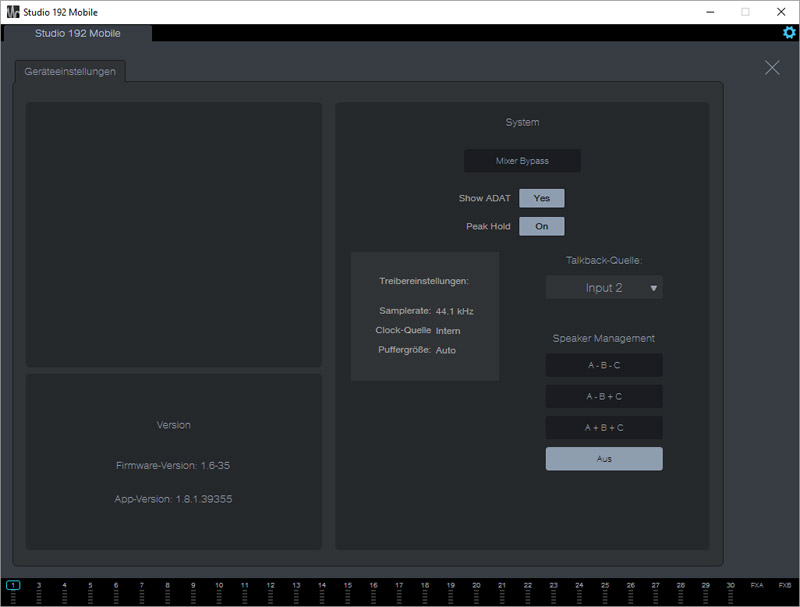Screen dimensions: 800x607
Task: Select the FXB meter at the bottom
Action: 785,590
